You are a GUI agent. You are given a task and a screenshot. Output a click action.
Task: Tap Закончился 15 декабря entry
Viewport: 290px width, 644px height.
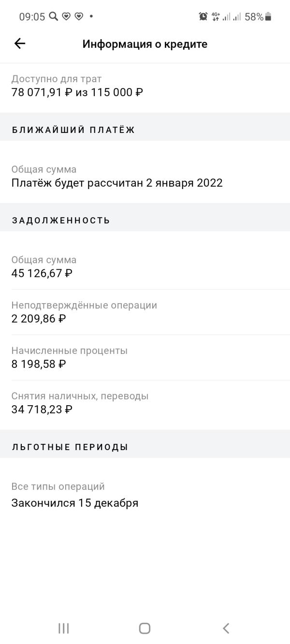pos(75,503)
